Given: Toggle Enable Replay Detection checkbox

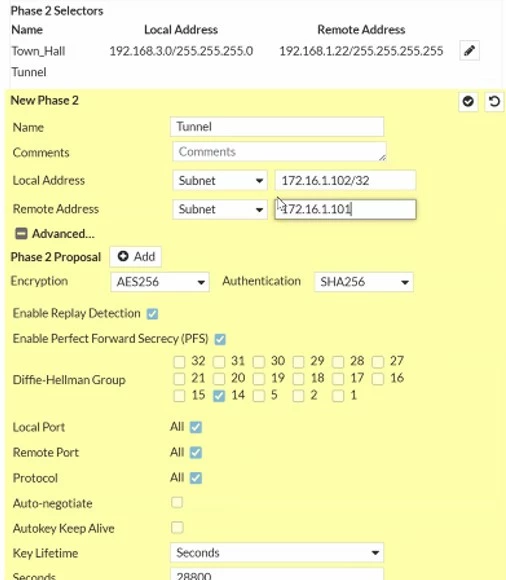Looking at the screenshot, I should tap(152, 314).
